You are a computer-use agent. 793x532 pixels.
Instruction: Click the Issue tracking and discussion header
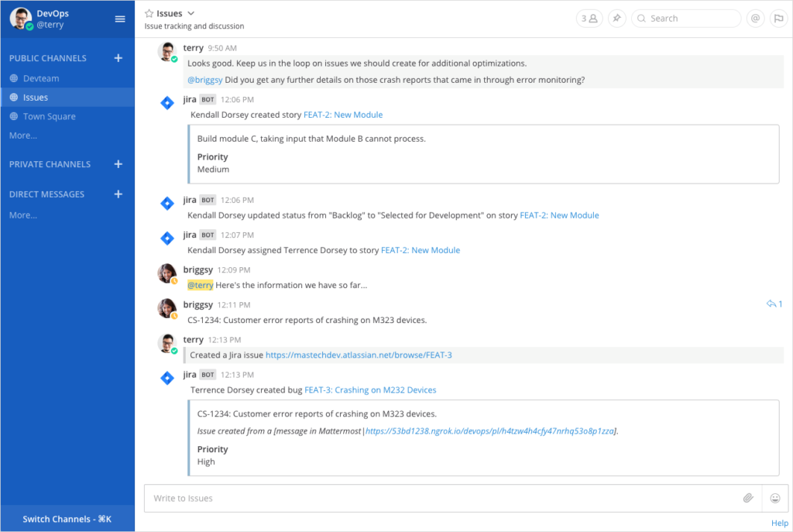tap(194, 26)
